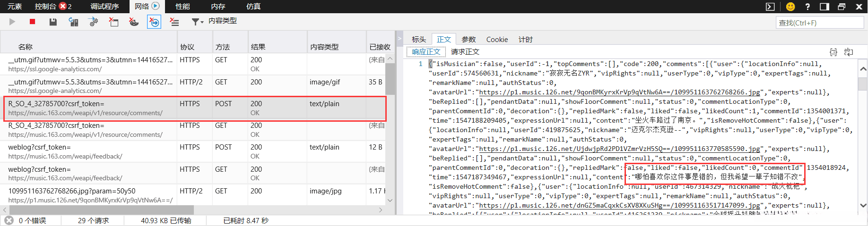Collapse details pane with arrow handle
This screenshot has width=868, height=226.
click(x=399, y=39)
